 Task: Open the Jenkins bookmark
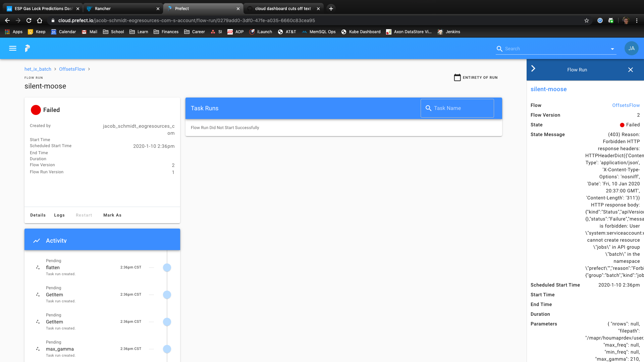[x=449, y=32]
